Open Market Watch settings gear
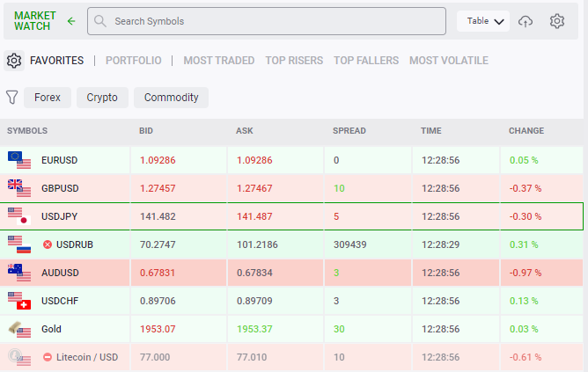This screenshot has width=588, height=372. pyautogui.click(x=557, y=21)
